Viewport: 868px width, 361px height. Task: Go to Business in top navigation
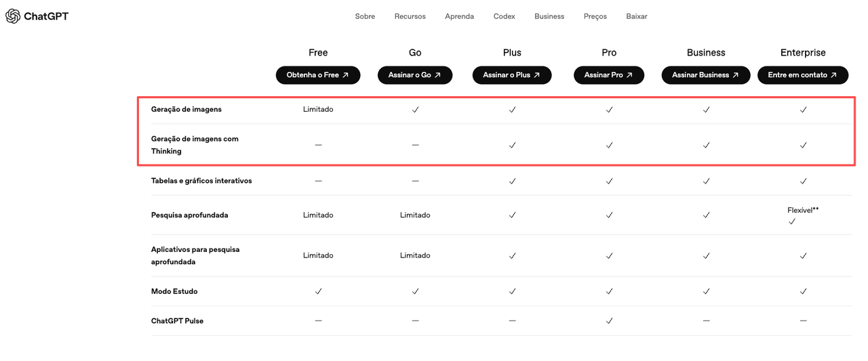549,16
